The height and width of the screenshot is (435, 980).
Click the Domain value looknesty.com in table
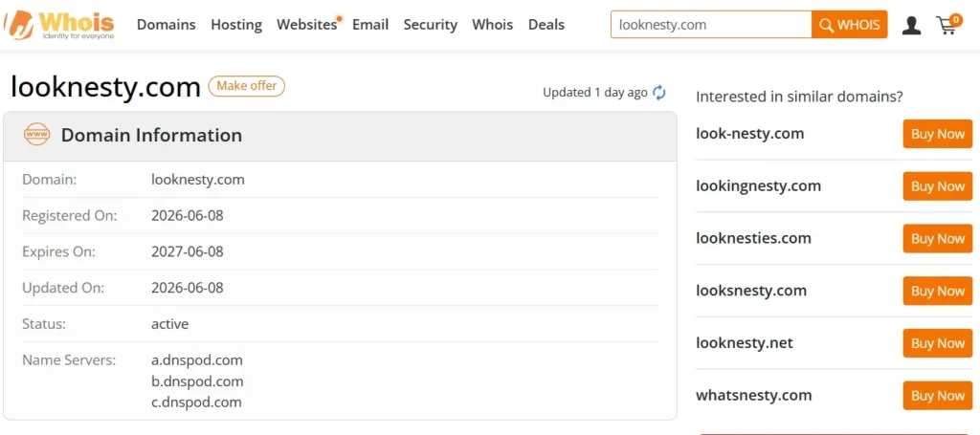pyautogui.click(x=198, y=180)
